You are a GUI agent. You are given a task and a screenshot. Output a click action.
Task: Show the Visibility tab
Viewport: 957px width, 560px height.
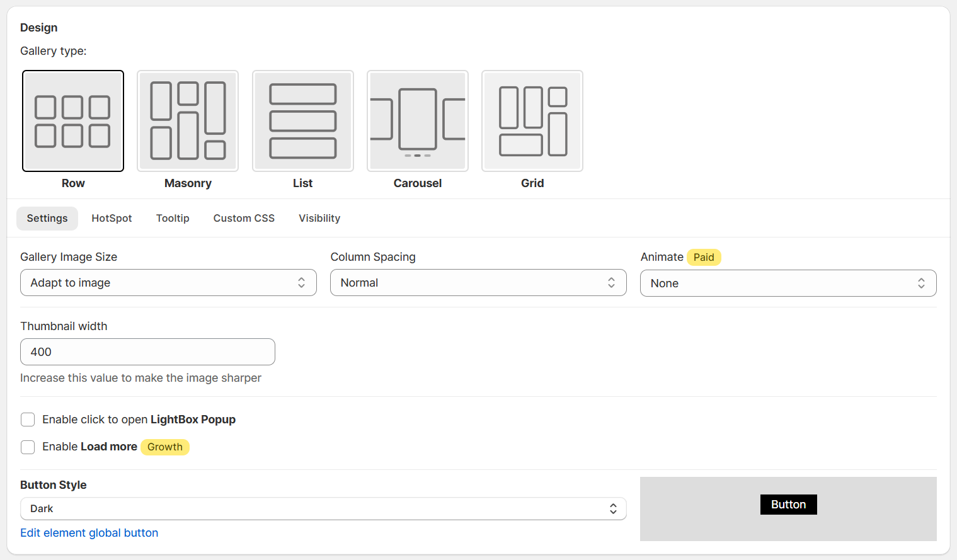click(319, 219)
